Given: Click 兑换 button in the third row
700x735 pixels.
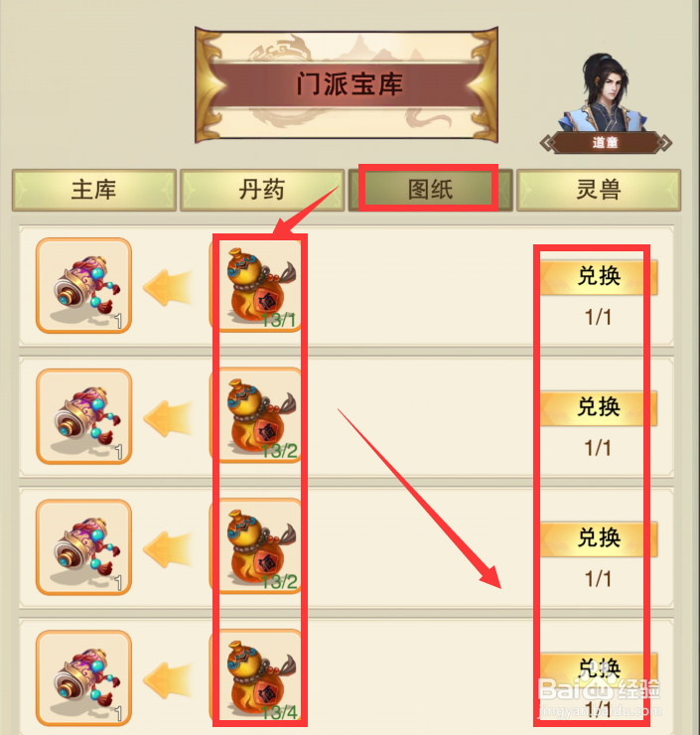Looking at the screenshot, I should coord(599,538).
